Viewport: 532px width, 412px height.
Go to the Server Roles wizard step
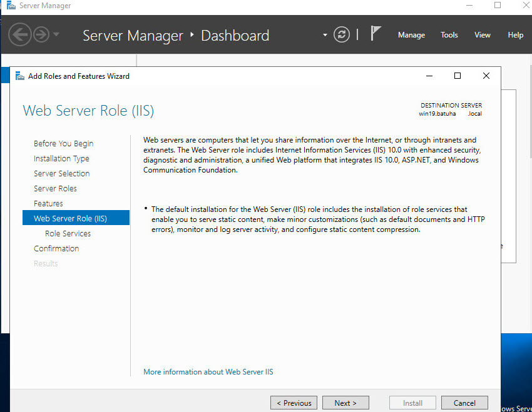(x=55, y=188)
